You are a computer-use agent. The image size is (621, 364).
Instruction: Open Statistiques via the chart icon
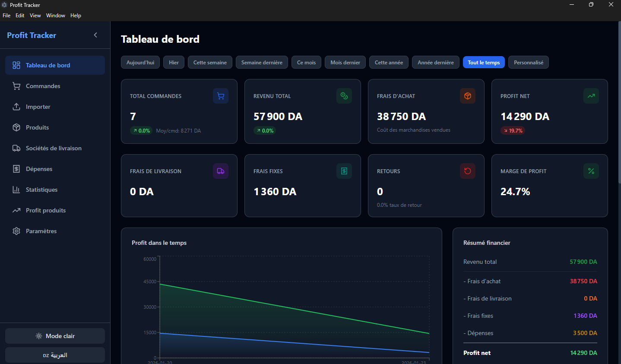(16, 190)
